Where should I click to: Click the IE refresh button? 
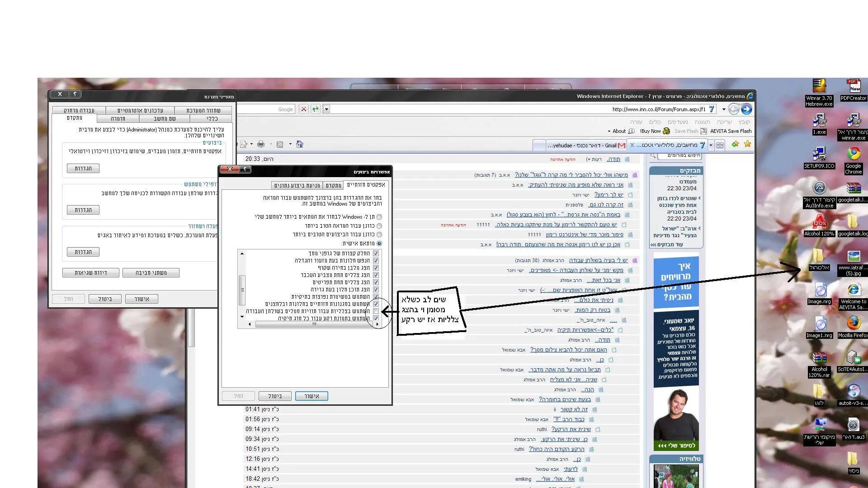(315, 109)
